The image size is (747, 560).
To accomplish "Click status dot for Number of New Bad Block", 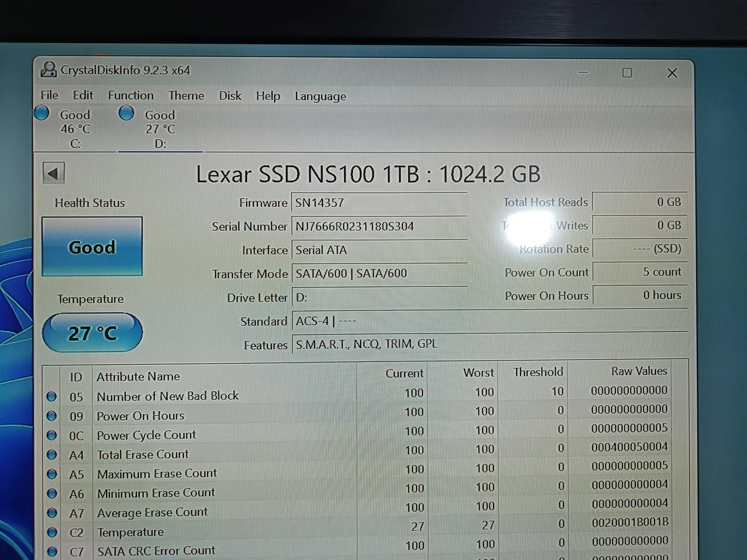I will pyautogui.click(x=51, y=396).
